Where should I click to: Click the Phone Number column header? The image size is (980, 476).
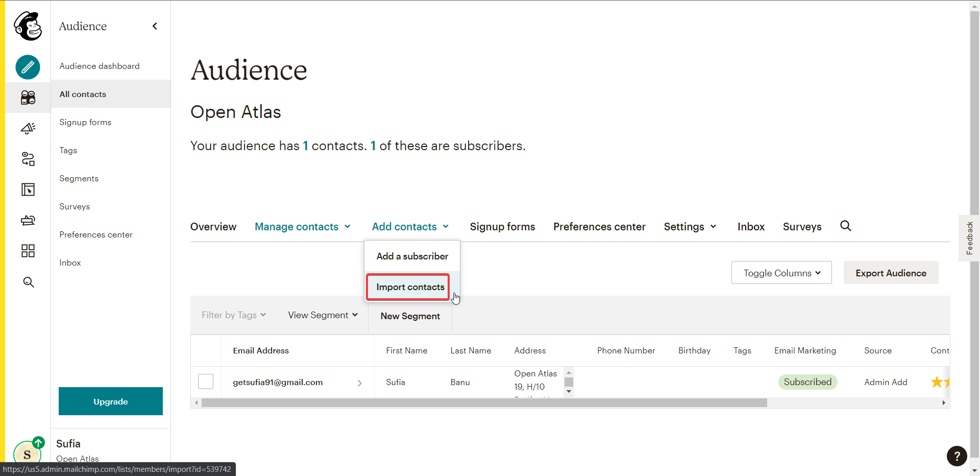click(626, 350)
